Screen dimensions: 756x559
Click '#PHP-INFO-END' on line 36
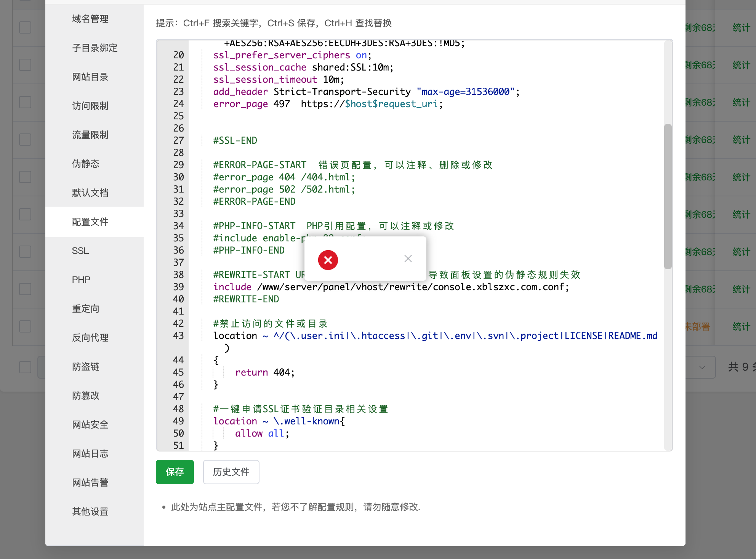(249, 250)
